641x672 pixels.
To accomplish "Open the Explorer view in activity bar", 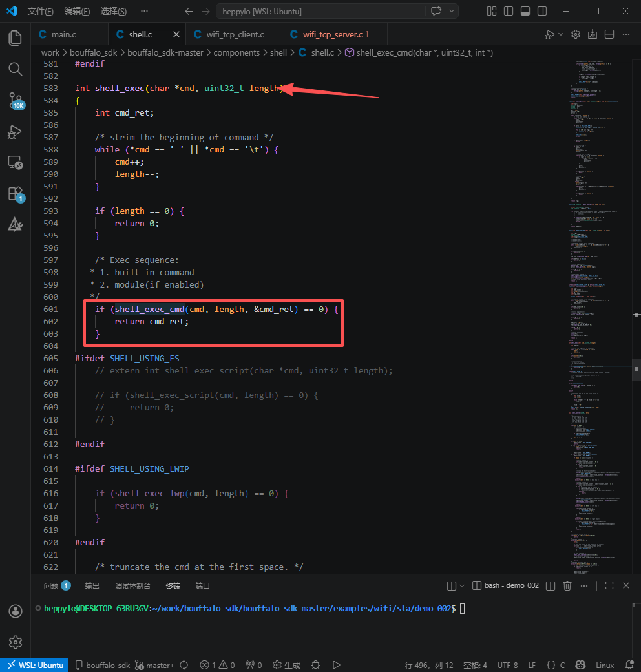I will [x=15, y=38].
